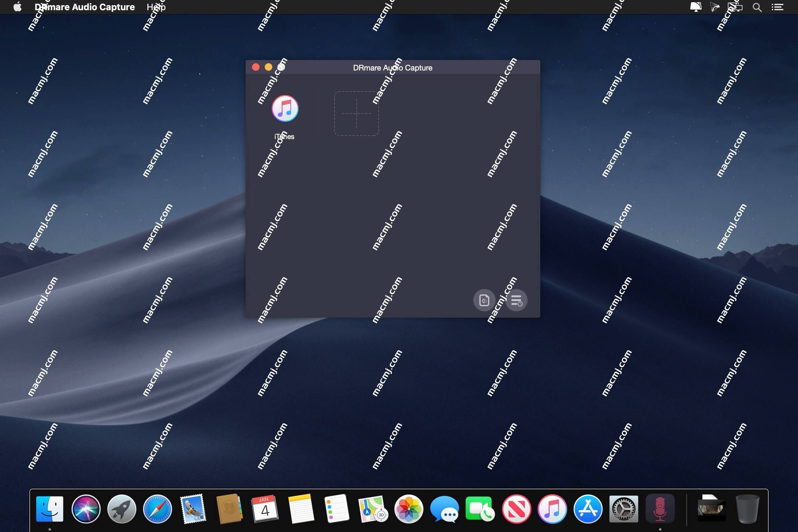Viewport: 798px width, 532px height.
Task: Click DRmare microphone icon in Dock
Action: click(660, 509)
